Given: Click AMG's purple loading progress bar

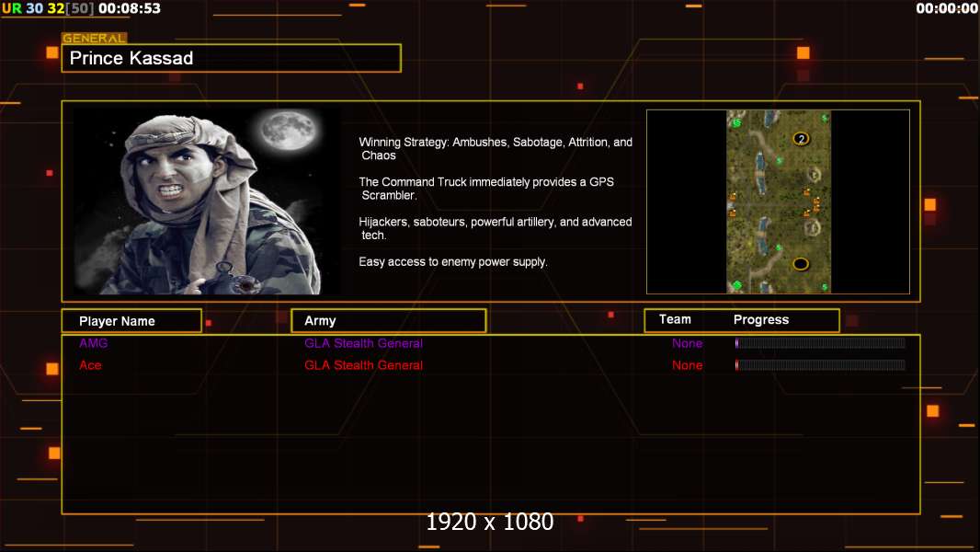Looking at the screenshot, I should point(820,342).
